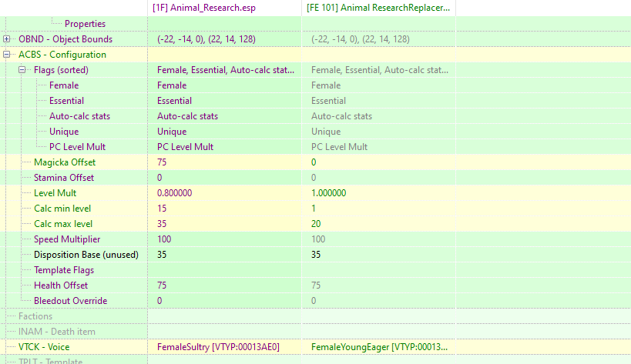Viewport: 631px width, 364px height.
Task: Click Stamina Offset value 0 in Animal_Research.esp
Action: [x=159, y=178]
